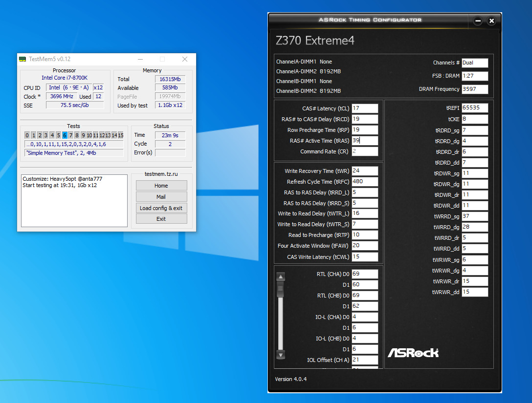Click the ASRock logo
Screen dimensions: 532x403
(x=413, y=353)
